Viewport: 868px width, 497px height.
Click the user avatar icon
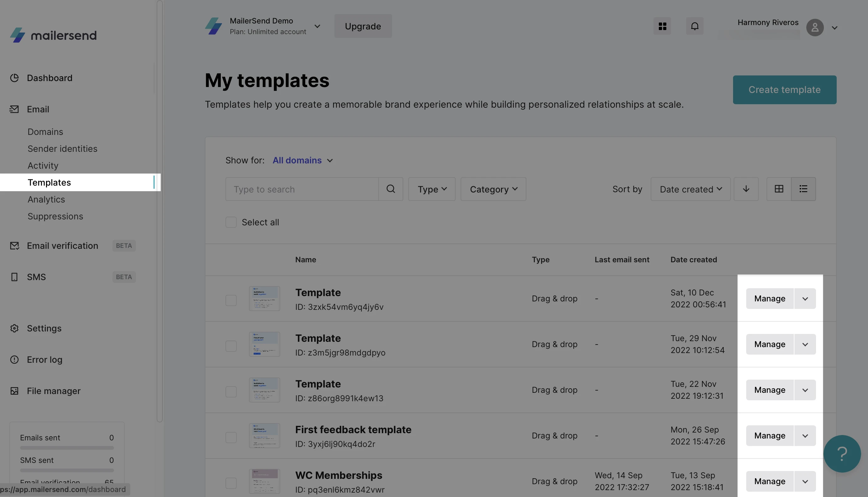pos(815,28)
